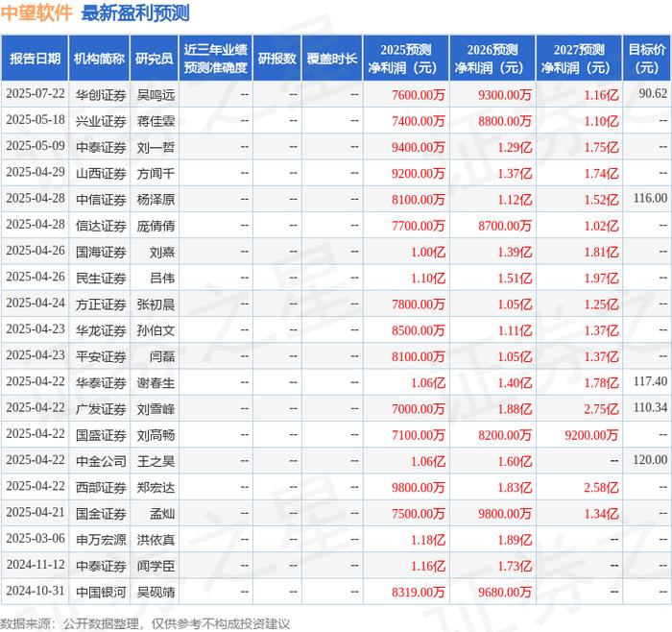Click 华创证券 institution name
Image resolution: width=672 pixels, height=632 pixels.
click(101, 95)
